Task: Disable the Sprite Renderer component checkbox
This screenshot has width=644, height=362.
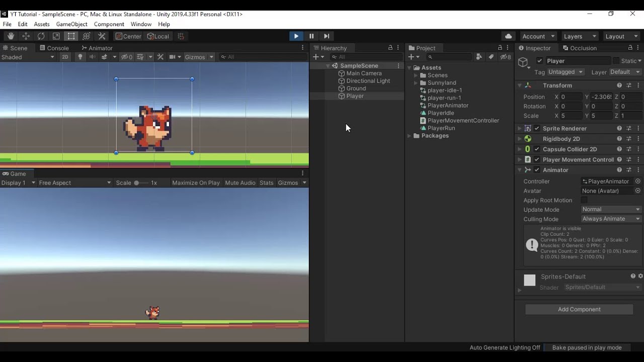Action: (537, 128)
